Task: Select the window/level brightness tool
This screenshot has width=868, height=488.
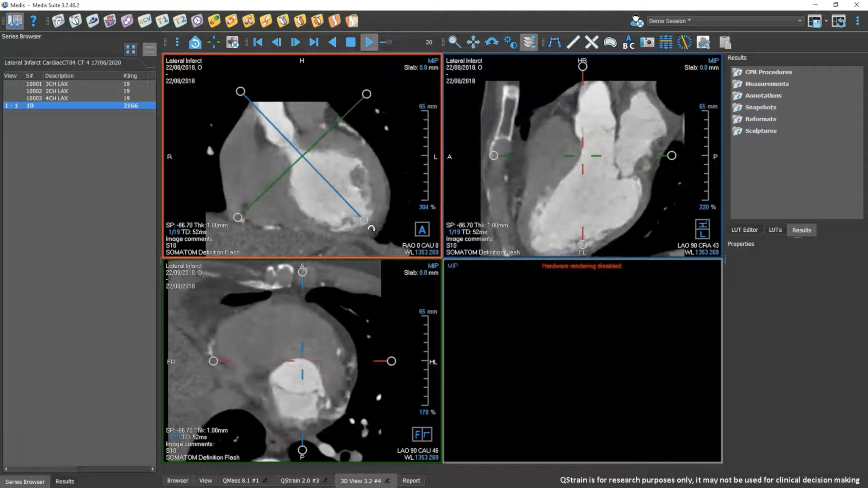Action: point(510,42)
